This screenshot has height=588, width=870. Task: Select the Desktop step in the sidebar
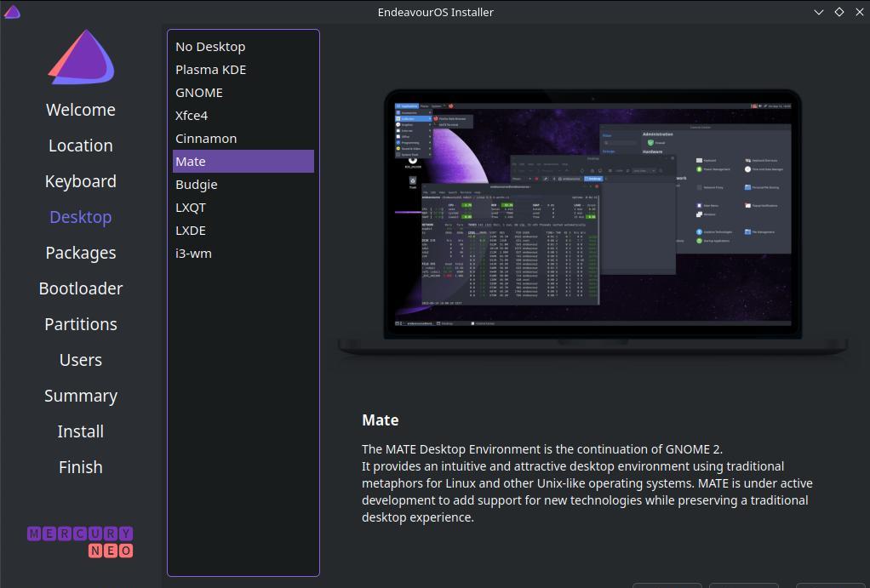(81, 217)
